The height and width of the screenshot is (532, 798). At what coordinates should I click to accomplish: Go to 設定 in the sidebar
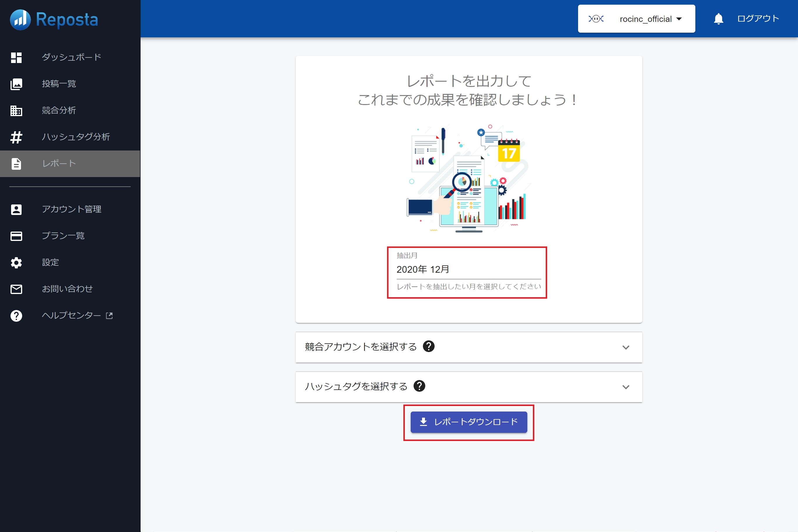pyautogui.click(x=70, y=262)
